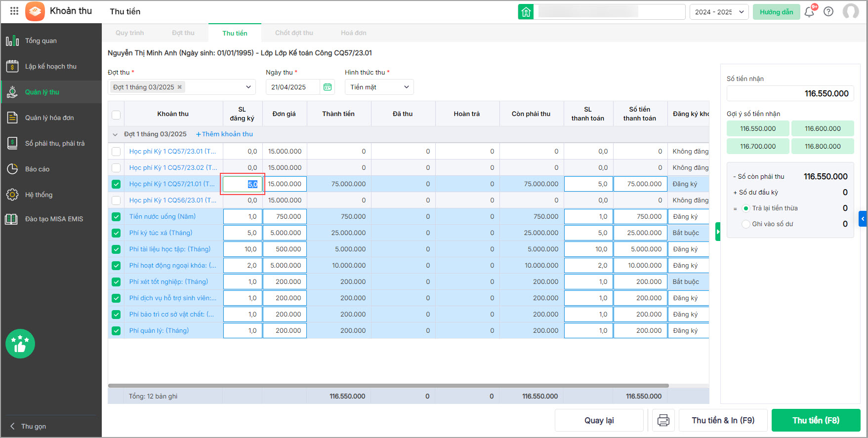Select the 'Ghi vào số dư' radio option
Viewport: 868px width, 438px height.
pyautogui.click(x=746, y=224)
